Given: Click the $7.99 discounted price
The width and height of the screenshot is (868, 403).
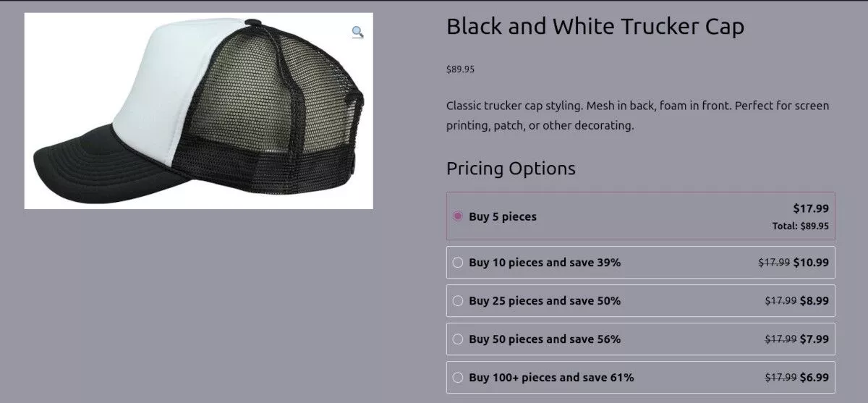Looking at the screenshot, I should click(814, 339).
